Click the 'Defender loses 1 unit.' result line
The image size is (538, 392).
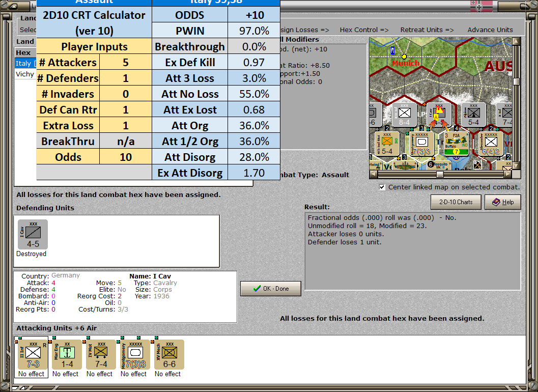tap(345, 242)
